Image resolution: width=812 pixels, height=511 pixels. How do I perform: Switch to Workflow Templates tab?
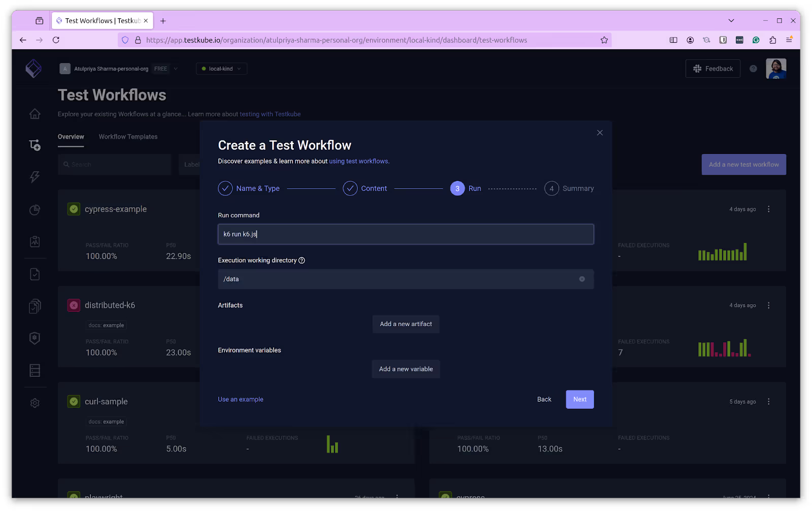pyautogui.click(x=128, y=137)
